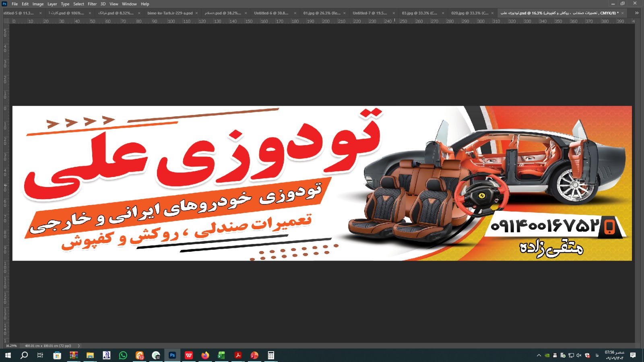Click the document size info in status bar
This screenshot has width=644, height=362.
[48, 346]
